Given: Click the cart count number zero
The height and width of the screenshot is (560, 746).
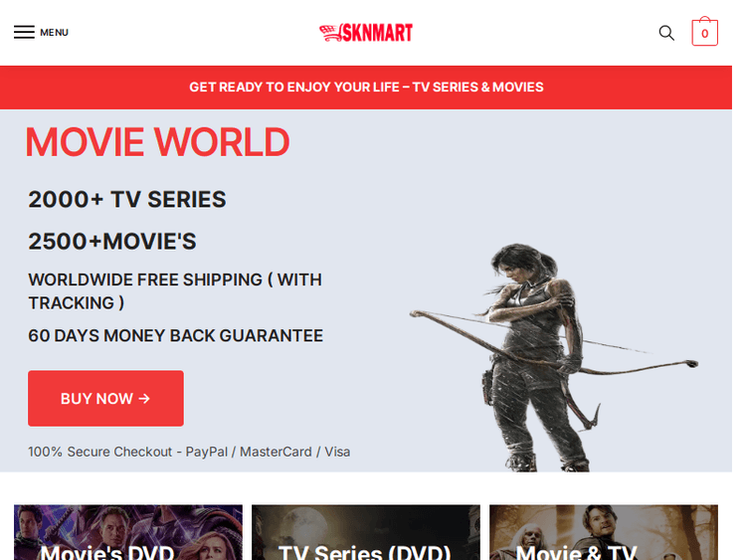Looking at the screenshot, I should (704, 34).
